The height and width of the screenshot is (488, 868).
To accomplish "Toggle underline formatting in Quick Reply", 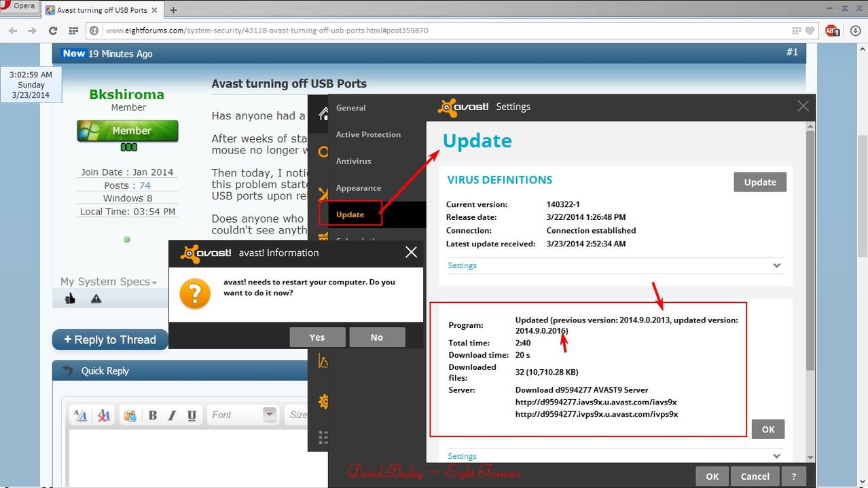I will 192,415.
